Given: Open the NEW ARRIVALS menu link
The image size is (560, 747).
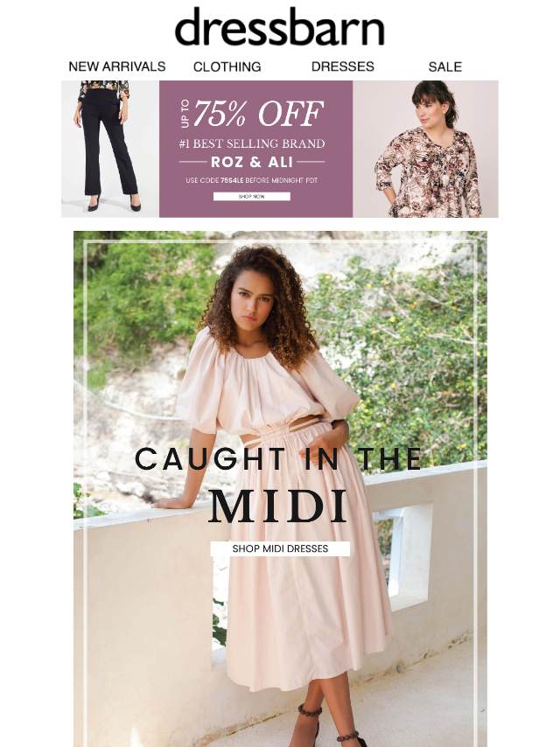Looking at the screenshot, I should click(x=117, y=66).
